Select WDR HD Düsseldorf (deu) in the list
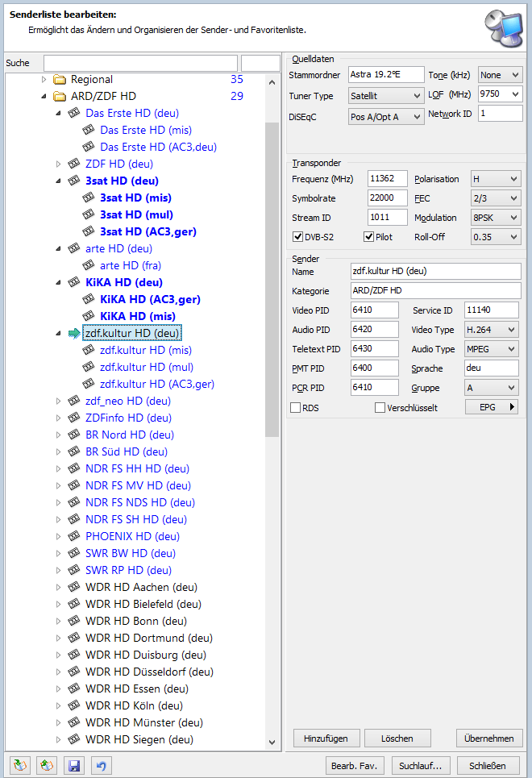532x778 pixels. point(149,672)
